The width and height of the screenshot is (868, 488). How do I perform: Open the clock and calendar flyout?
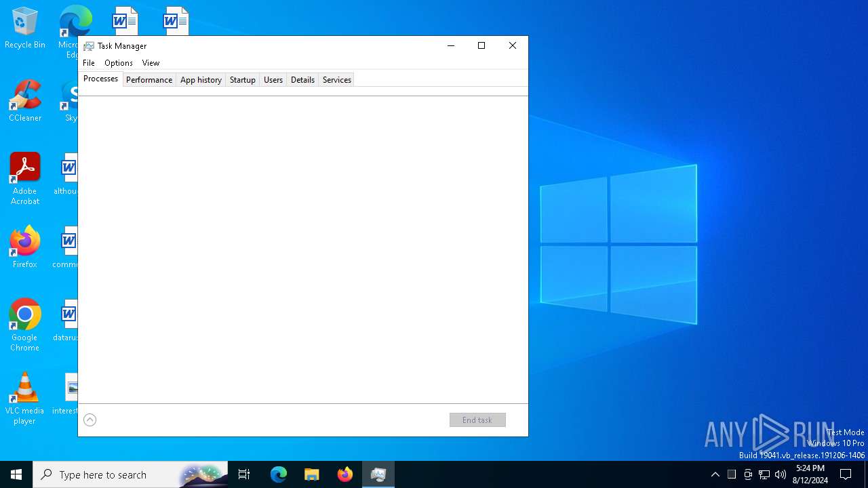click(x=810, y=474)
